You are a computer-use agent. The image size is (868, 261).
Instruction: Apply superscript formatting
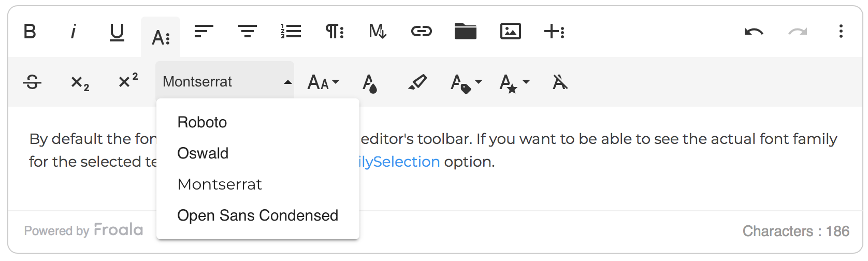click(x=128, y=81)
